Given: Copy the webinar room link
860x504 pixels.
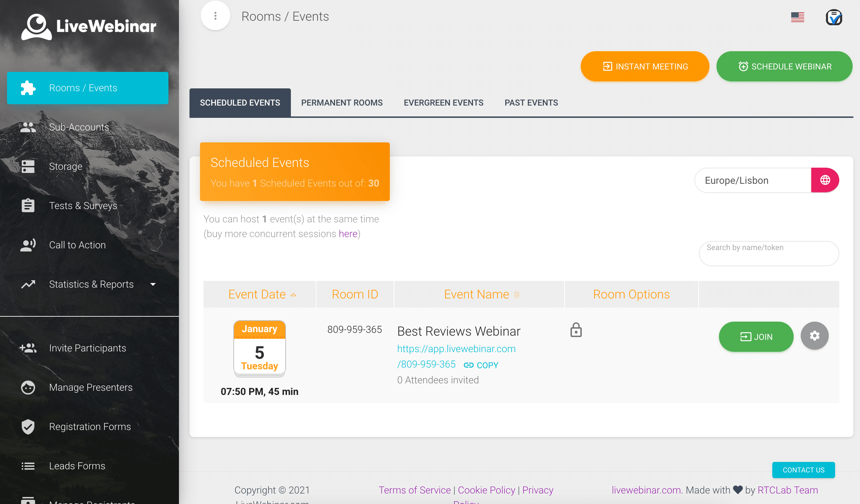Looking at the screenshot, I should (x=481, y=365).
